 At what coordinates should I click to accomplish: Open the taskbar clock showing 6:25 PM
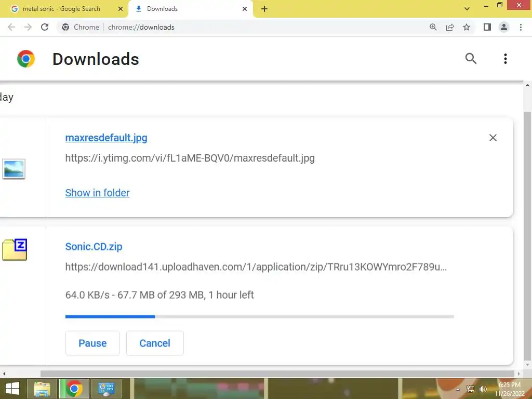pyautogui.click(x=509, y=389)
